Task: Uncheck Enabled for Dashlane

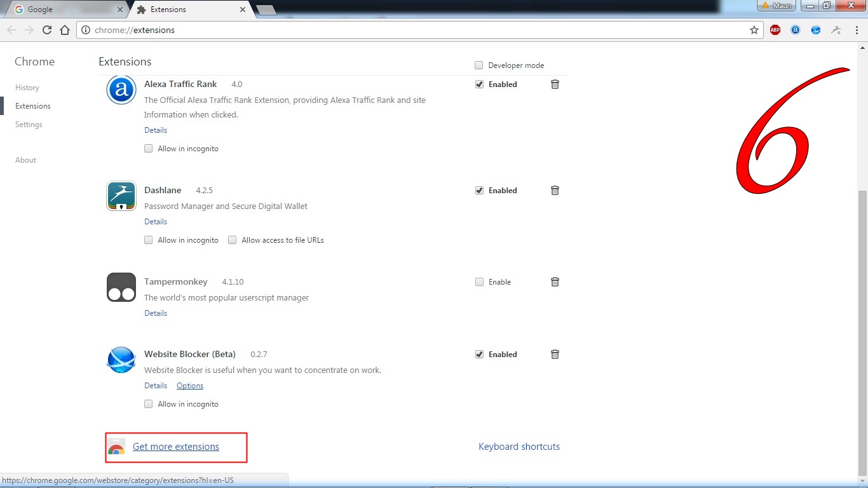Action: click(479, 191)
